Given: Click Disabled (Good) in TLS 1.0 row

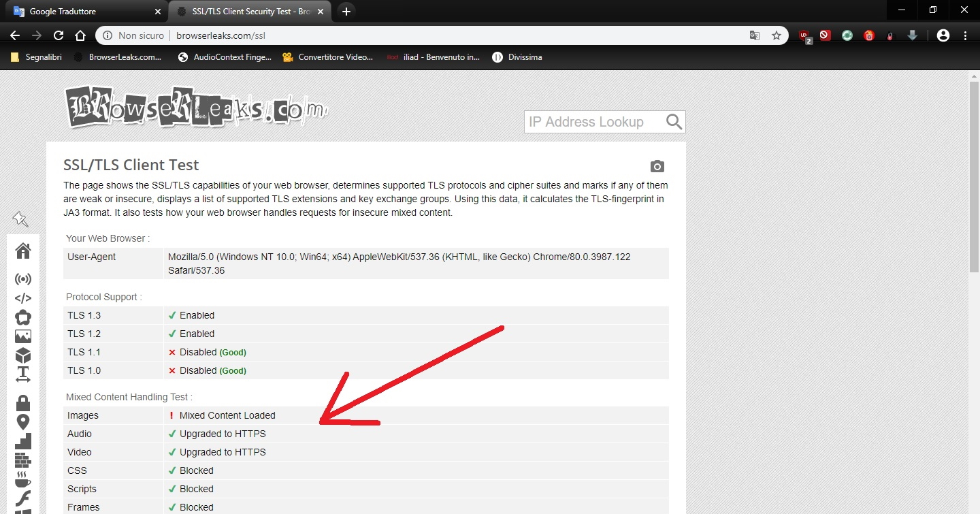Looking at the screenshot, I should [212, 370].
